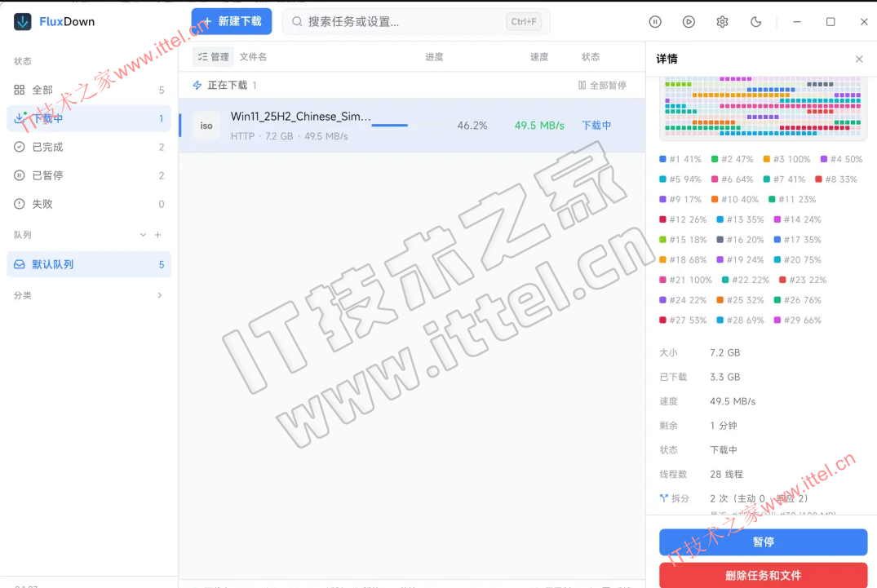Select the 失败 sidebar filter
The image size is (877, 588).
tap(89, 203)
